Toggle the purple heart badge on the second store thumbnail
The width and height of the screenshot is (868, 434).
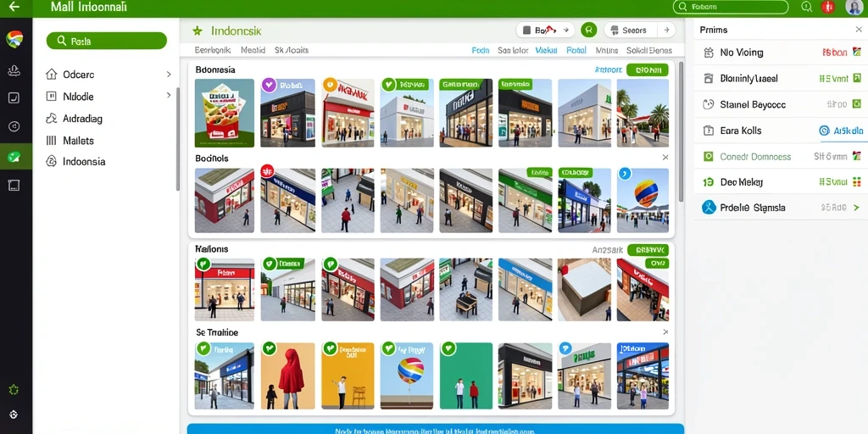(x=269, y=85)
